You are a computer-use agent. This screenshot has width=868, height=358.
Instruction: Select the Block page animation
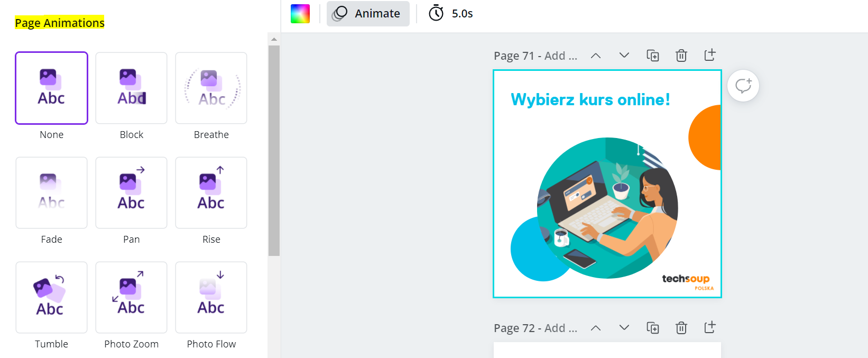(x=131, y=88)
